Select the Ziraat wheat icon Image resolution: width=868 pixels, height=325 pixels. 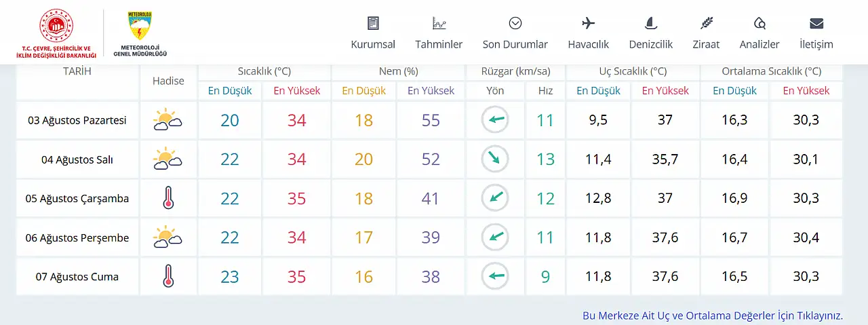point(707,23)
